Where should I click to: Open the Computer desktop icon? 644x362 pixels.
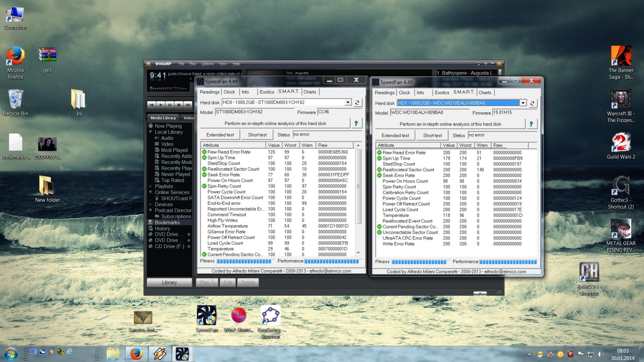click(x=15, y=17)
